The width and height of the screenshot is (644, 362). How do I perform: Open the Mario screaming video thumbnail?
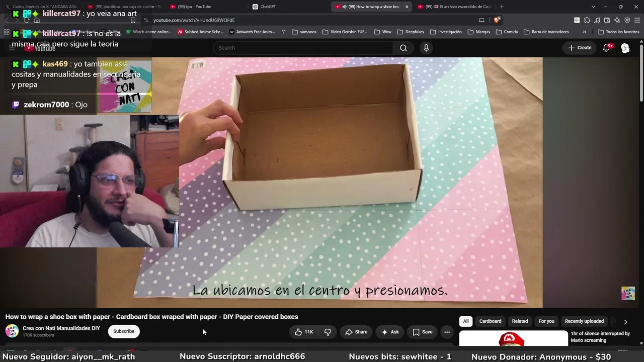(x=513, y=338)
